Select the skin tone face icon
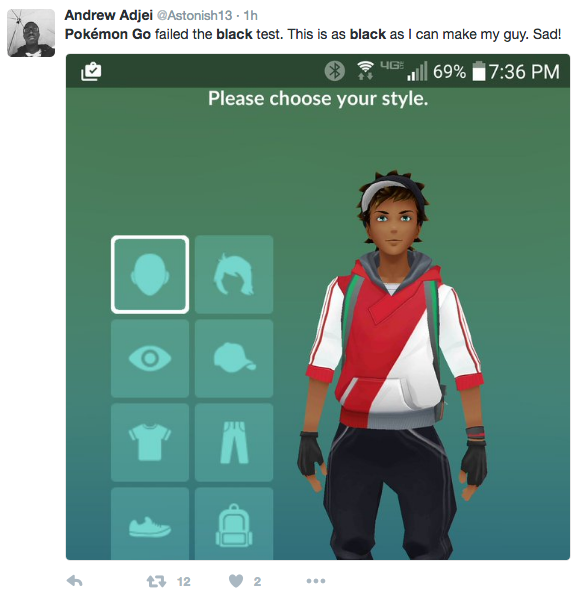This screenshot has height=589, width=581. (x=150, y=274)
